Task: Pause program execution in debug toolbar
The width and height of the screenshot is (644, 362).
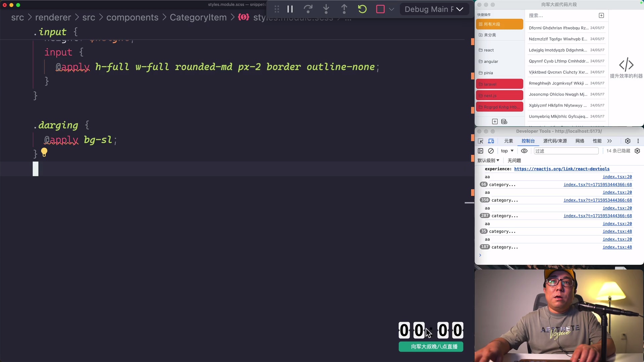Action: point(290,9)
